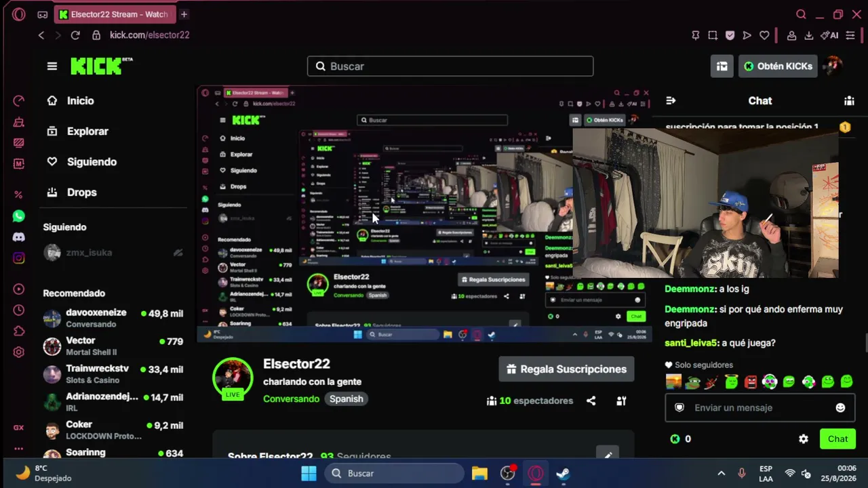868x488 pixels.
Task: Open the browser AI assistant
Action: pos(829,35)
